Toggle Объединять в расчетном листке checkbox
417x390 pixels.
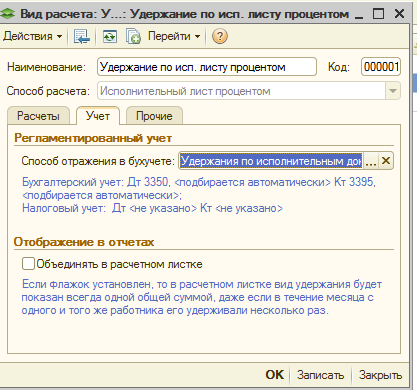[28, 264]
